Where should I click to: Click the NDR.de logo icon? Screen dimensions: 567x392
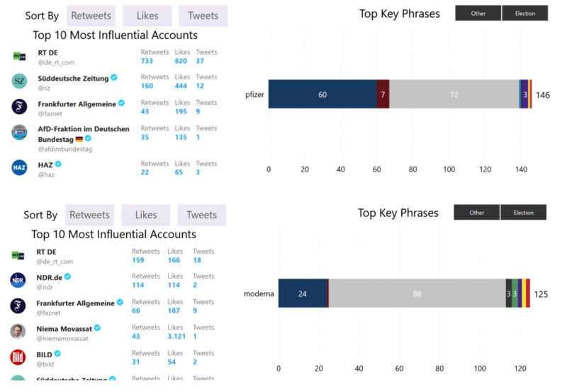pyautogui.click(x=18, y=280)
